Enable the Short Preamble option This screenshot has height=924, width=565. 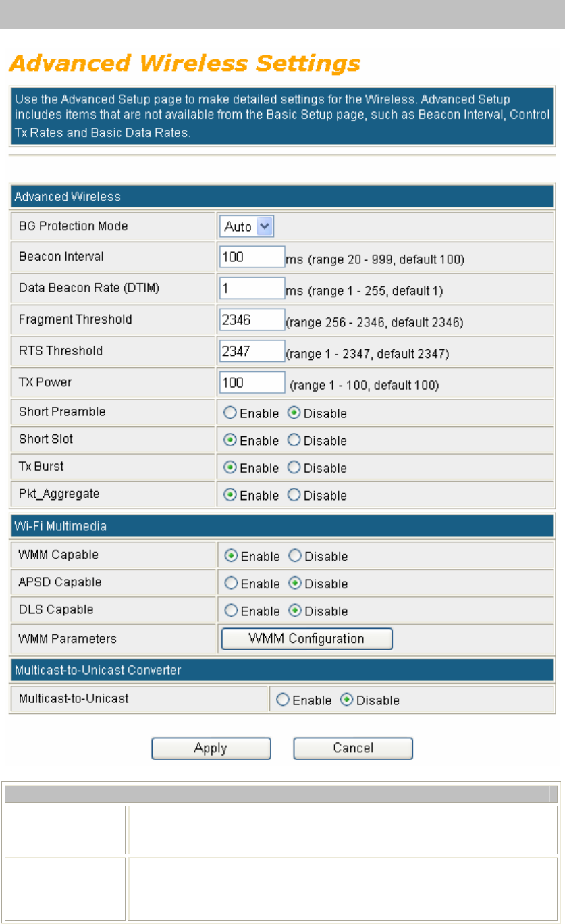[x=231, y=413]
